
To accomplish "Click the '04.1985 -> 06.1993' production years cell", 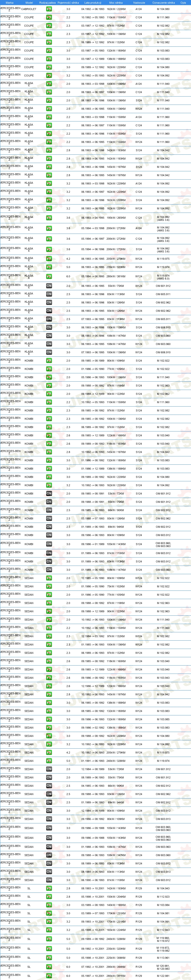I will (x=93, y=786).
